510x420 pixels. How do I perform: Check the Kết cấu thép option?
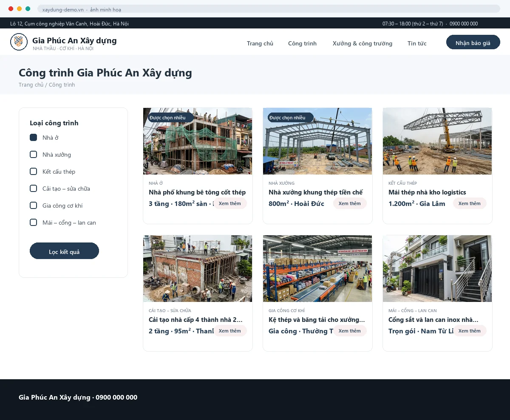[x=34, y=172]
